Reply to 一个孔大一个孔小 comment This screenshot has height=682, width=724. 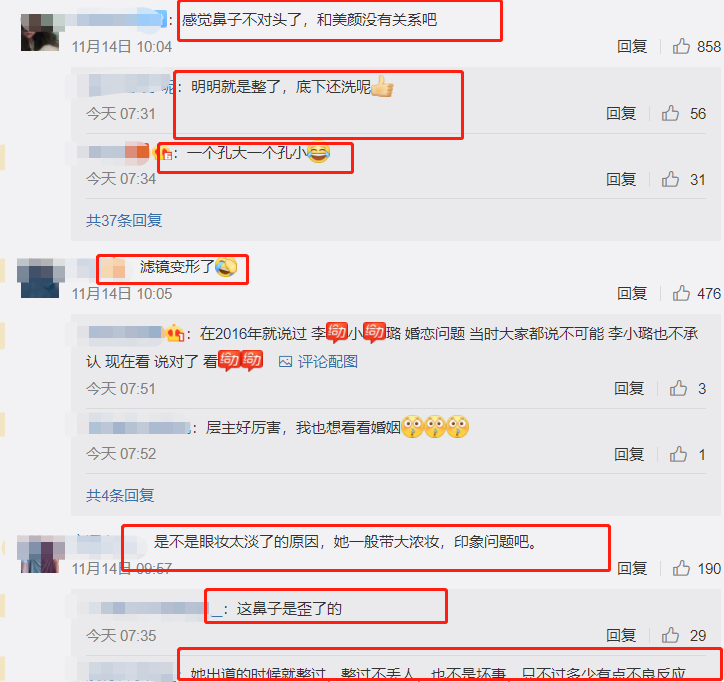point(621,179)
